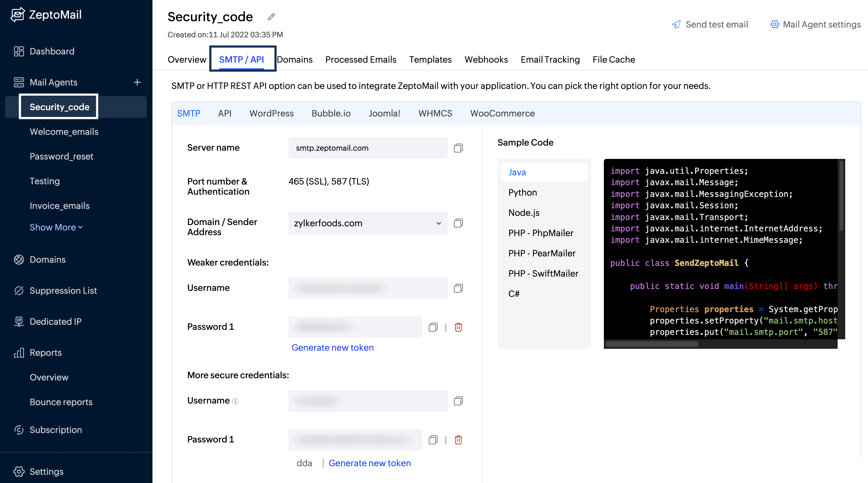Copy the SMTP server name
Image resolution: width=868 pixels, height=483 pixels.
[458, 148]
